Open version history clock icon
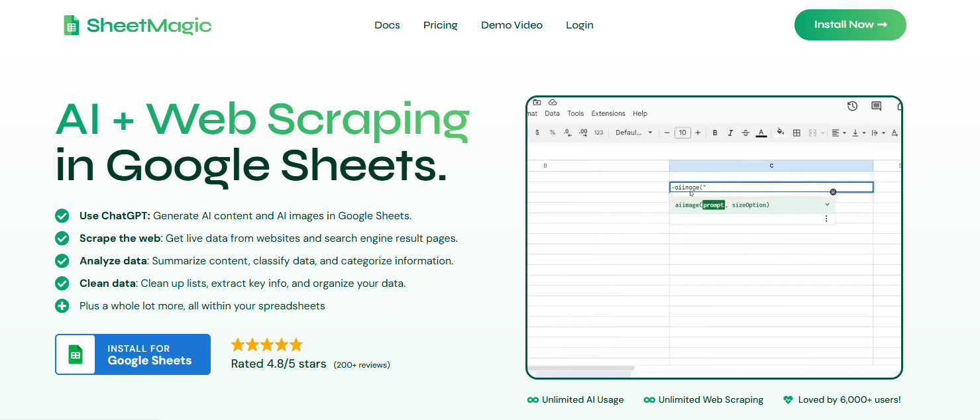 click(x=853, y=106)
